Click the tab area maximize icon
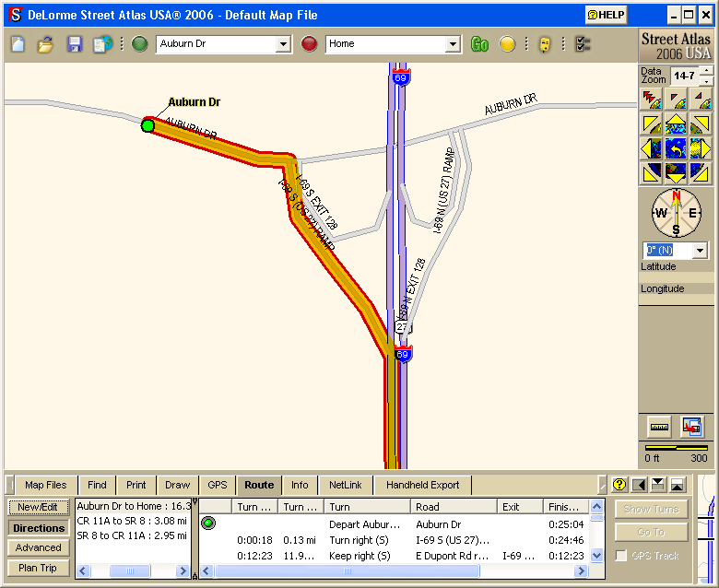Viewport: 719px width, 588px height. 678,485
